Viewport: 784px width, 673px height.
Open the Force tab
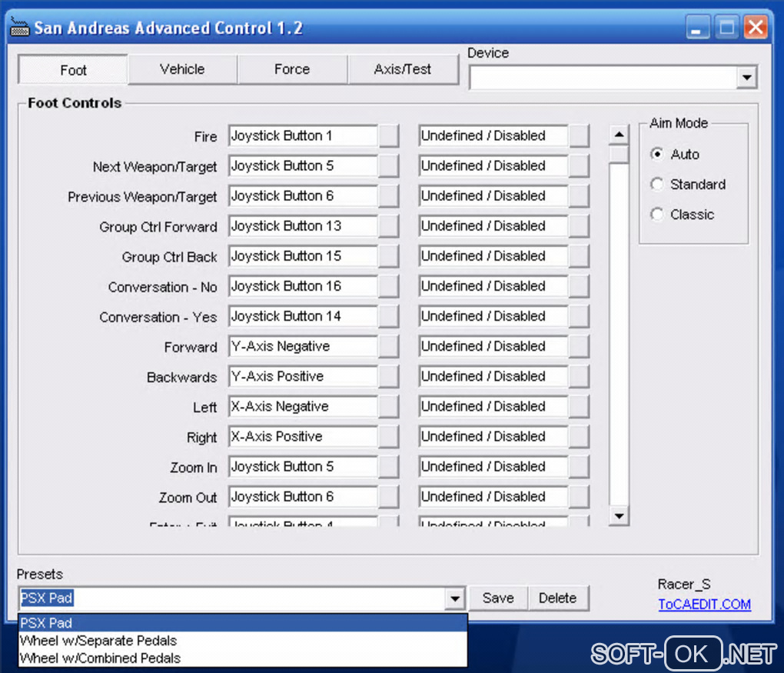pos(292,69)
